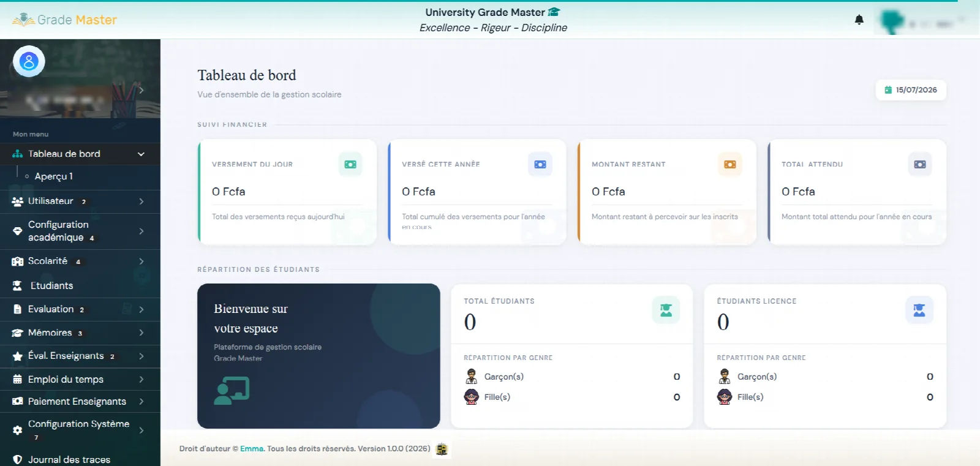Click the teacher board icon in welcome card
This screenshot has width=980, height=466.
click(x=232, y=390)
